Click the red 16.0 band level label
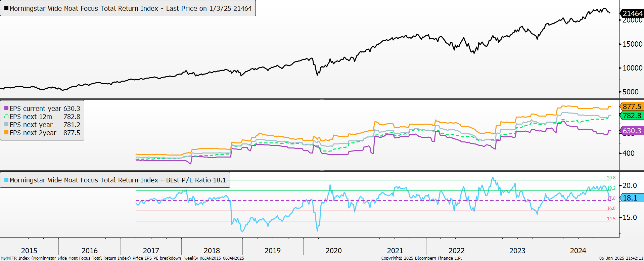 pos(611,208)
